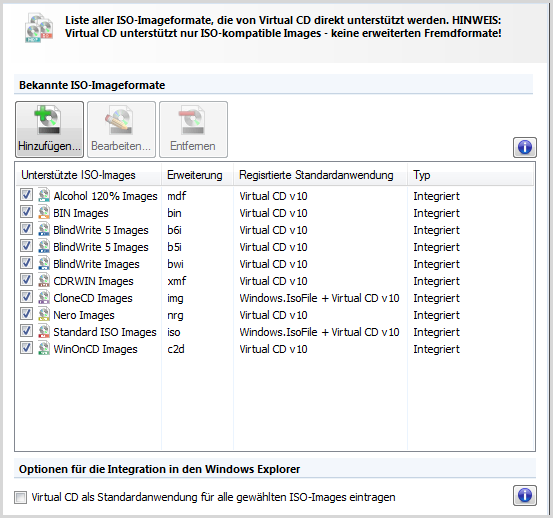
Task: Uncheck the Nero Images checkbox
Action: pos(26,313)
